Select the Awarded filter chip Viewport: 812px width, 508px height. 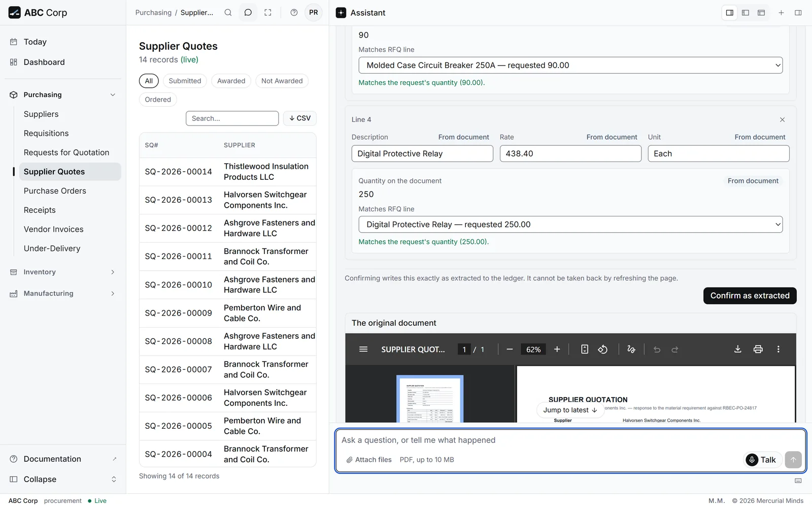[231, 81]
